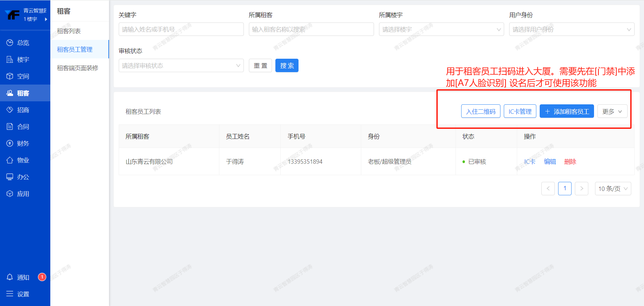Open the 合同 document icon in sidebar

click(10, 126)
